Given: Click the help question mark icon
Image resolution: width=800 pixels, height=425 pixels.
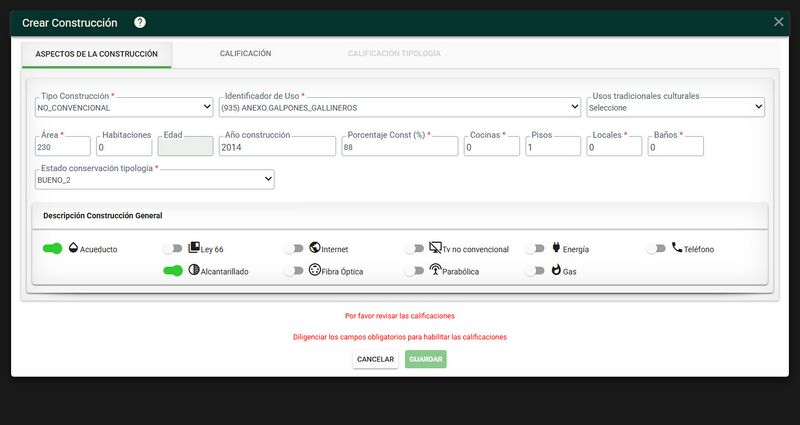Looking at the screenshot, I should pyautogui.click(x=140, y=22).
